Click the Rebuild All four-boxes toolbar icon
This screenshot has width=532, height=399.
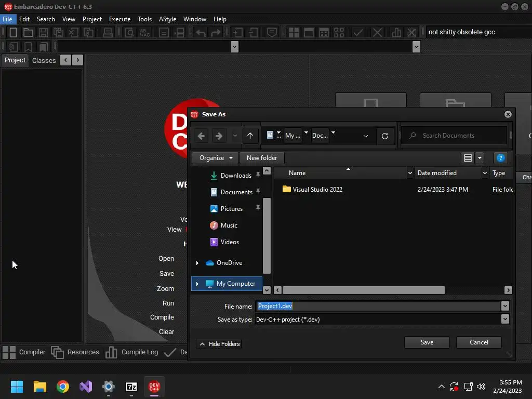pyautogui.click(x=339, y=33)
